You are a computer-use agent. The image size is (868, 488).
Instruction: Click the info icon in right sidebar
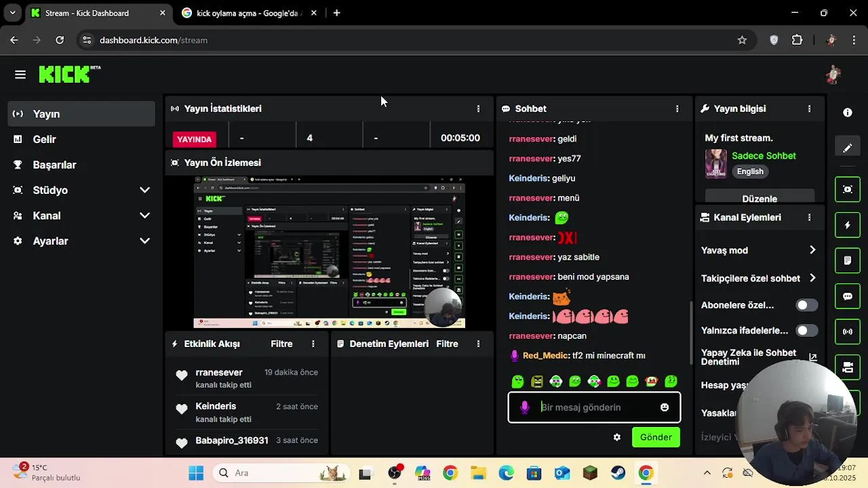point(848,113)
